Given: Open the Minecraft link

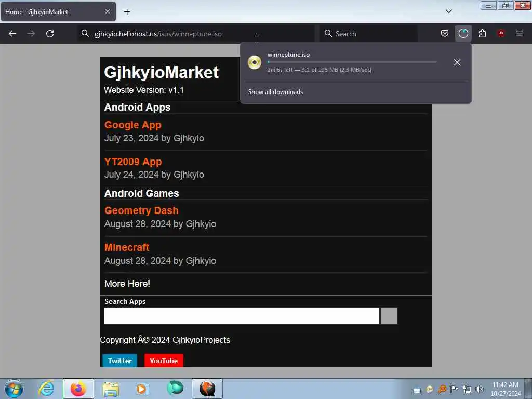Looking at the screenshot, I should [x=127, y=247].
